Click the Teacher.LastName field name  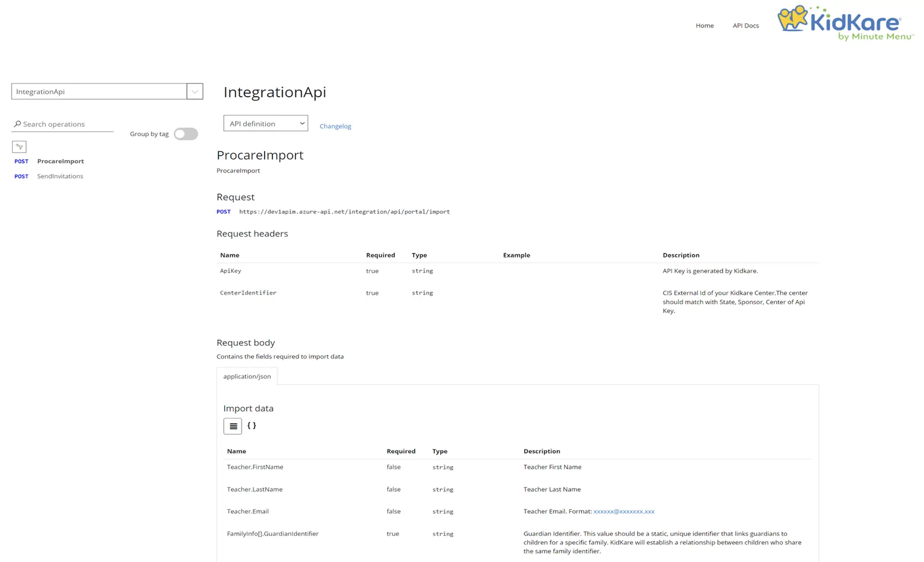coord(255,489)
